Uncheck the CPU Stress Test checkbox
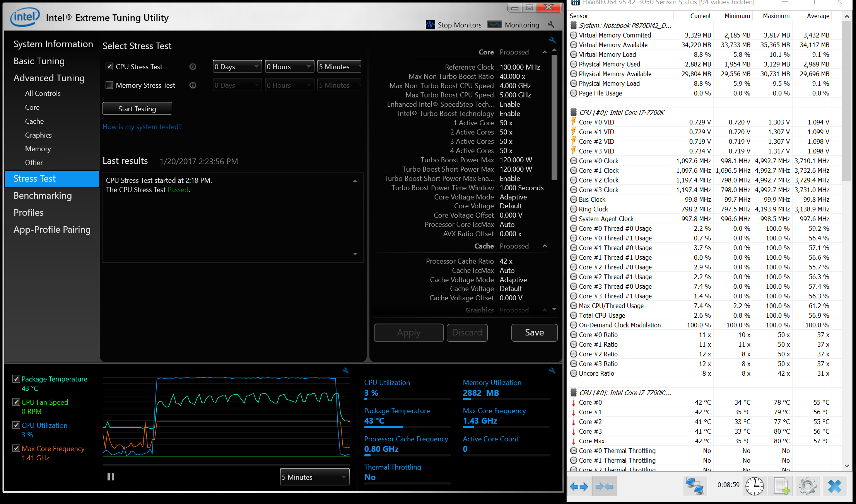 (109, 66)
